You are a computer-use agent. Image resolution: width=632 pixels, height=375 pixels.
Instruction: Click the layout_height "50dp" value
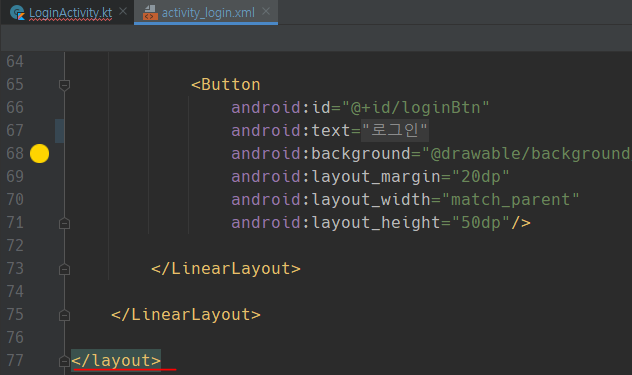[x=480, y=223]
